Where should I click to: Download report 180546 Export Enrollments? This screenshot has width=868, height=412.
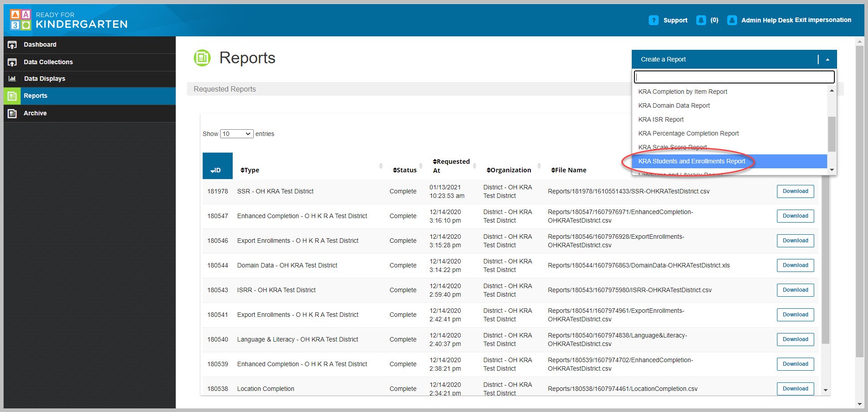[x=795, y=241]
